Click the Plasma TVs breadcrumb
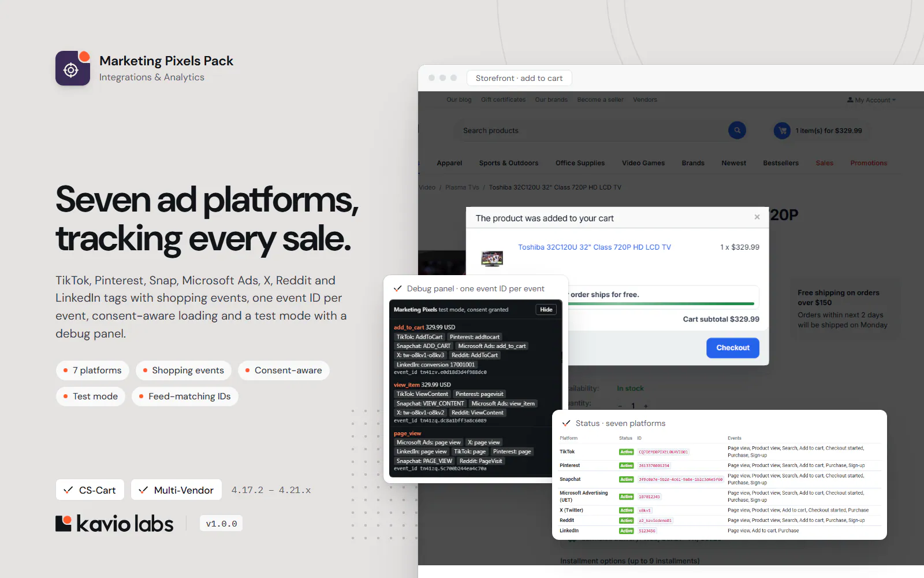 (462, 187)
